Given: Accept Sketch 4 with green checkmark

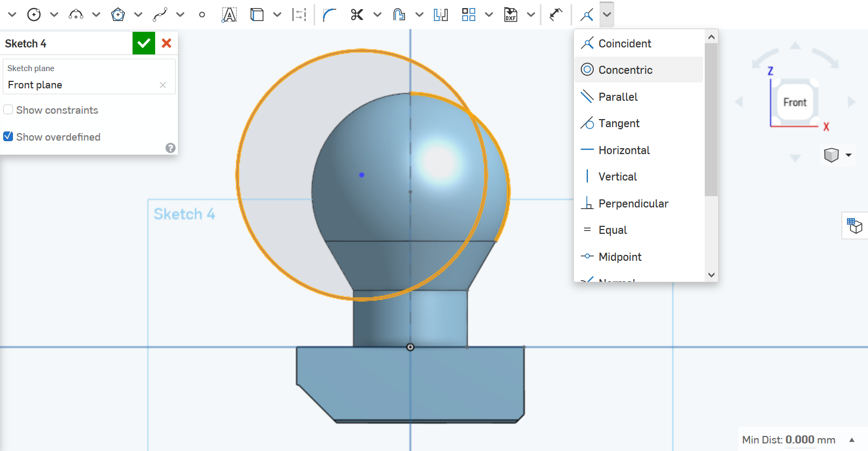Looking at the screenshot, I should [144, 43].
